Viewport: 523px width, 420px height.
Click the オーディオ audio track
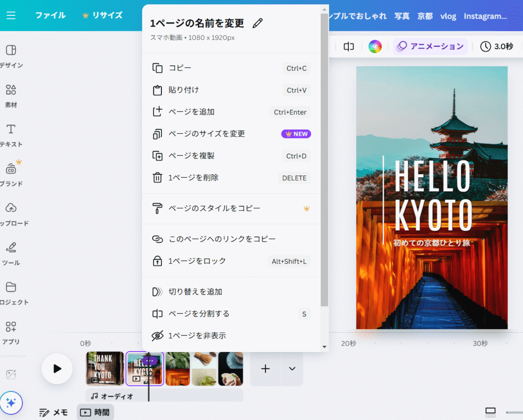pyautogui.click(x=164, y=396)
